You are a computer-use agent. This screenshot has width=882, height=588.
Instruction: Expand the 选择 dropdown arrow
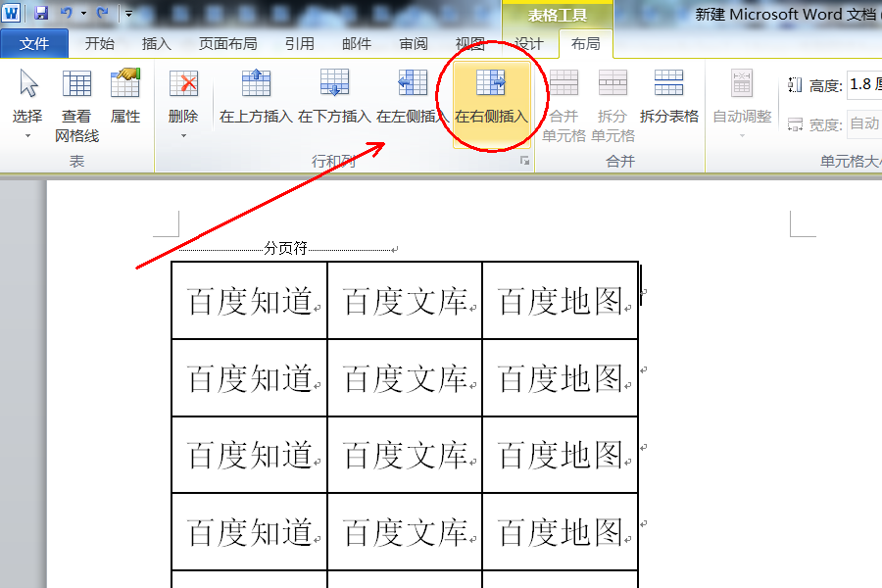[x=27, y=135]
